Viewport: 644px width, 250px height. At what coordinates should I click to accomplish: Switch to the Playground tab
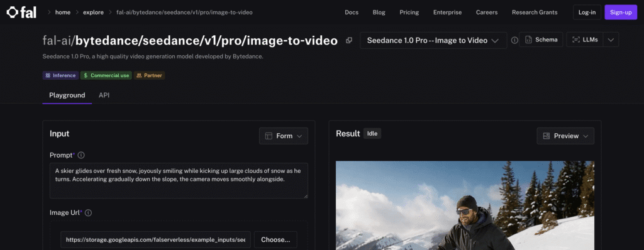67,95
